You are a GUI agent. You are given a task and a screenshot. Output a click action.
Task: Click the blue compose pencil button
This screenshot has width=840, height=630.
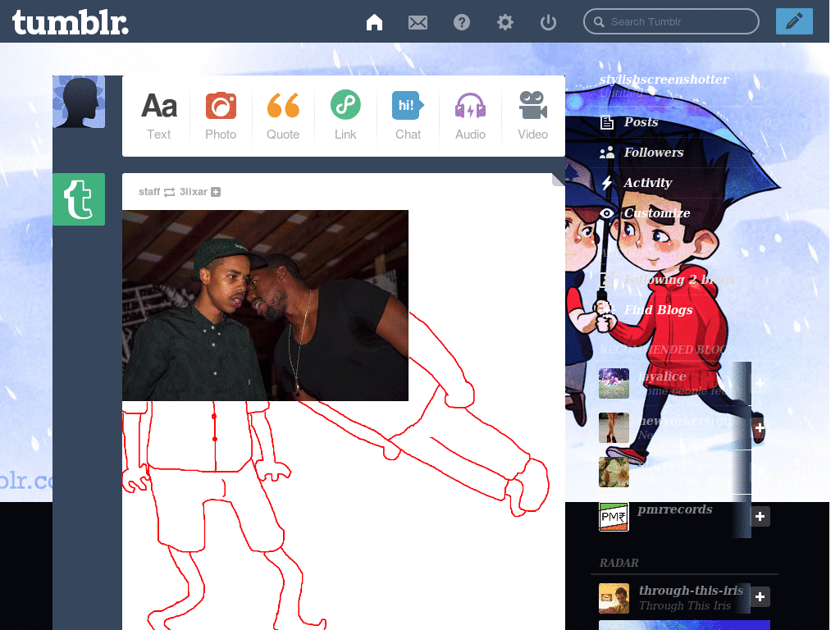pyautogui.click(x=794, y=21)
